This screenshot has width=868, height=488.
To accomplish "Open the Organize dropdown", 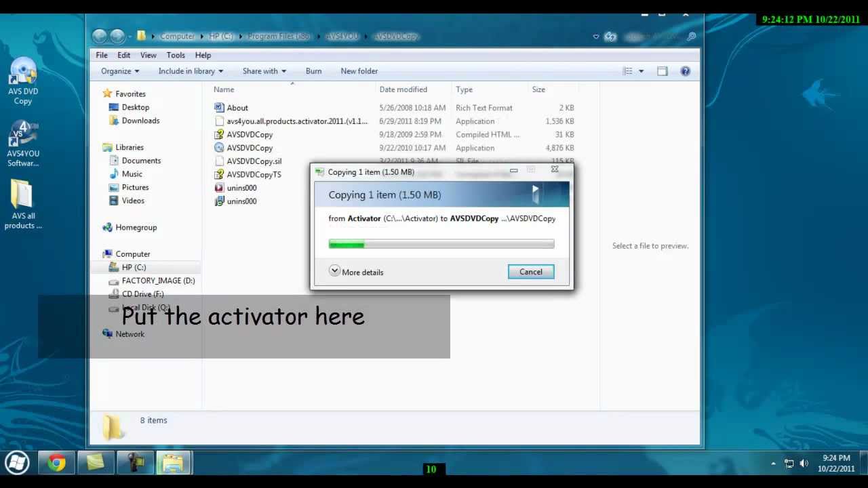I will coord(120,71).
